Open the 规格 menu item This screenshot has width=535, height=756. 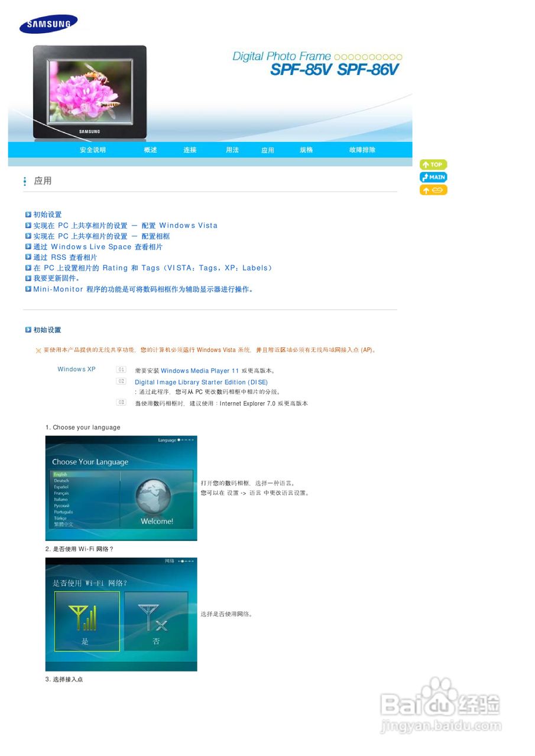click(307, 150)
